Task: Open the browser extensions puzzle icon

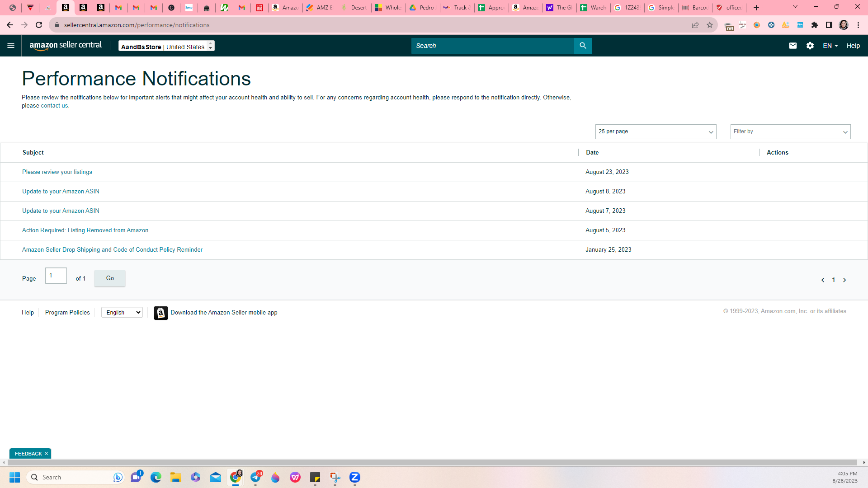Action: tap(815, 25)
